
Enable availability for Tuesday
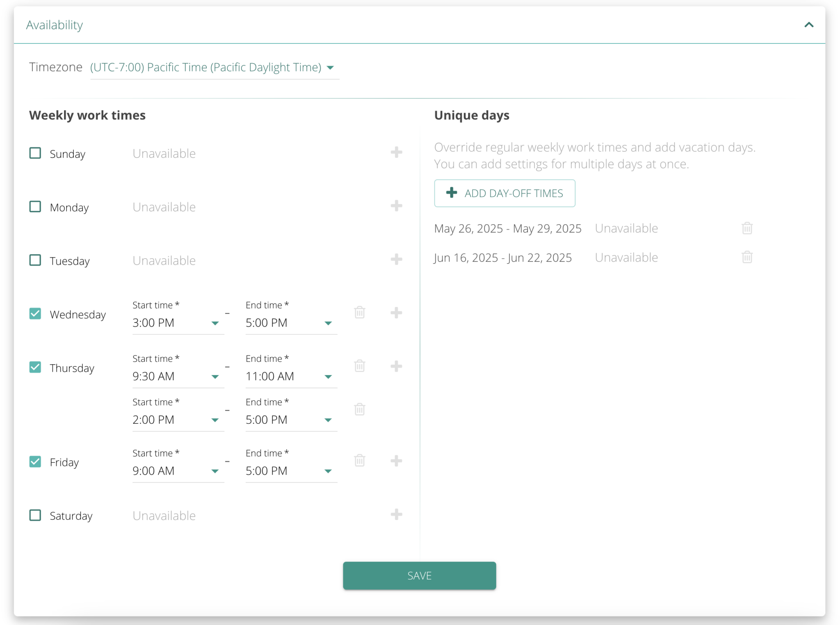[x=35, y=259]
